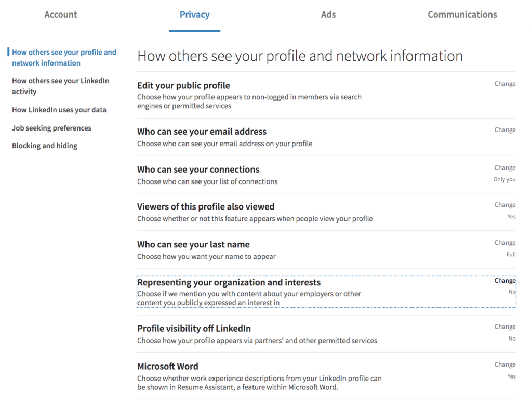Click Change next to Microsoft Word

[x=504, y=364]
